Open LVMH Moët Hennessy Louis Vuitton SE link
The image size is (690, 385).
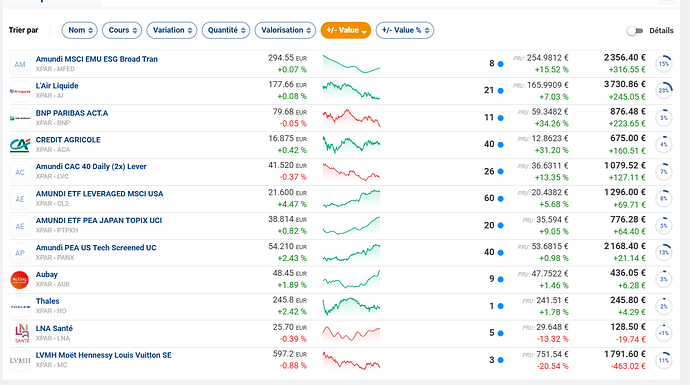pos(103,355)
